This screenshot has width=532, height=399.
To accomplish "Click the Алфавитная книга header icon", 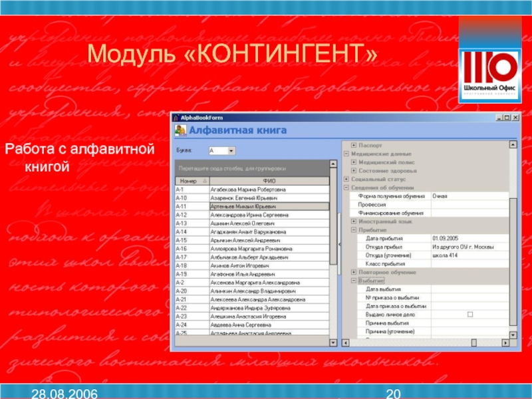I will (x=180, y=130).
